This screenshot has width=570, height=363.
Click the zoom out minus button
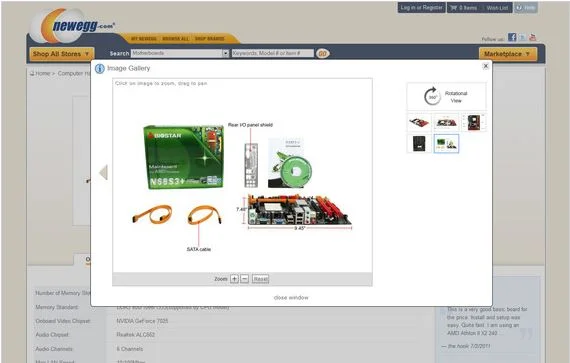coord(245,279)
